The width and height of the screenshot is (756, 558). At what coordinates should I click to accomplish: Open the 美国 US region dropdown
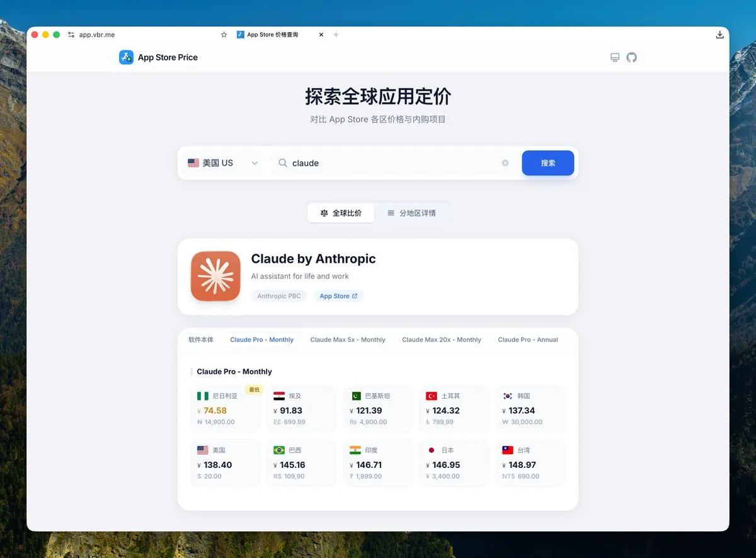[x=223, y=163]
